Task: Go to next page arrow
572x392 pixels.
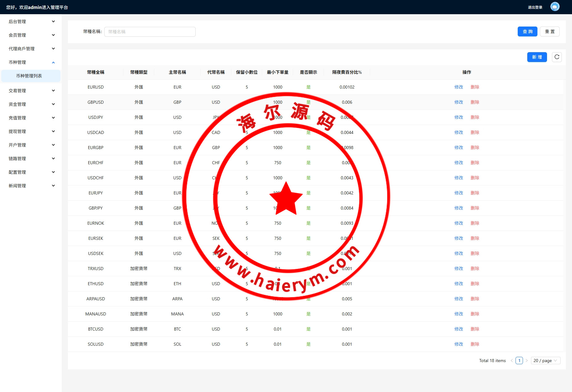Action: click(527, 361)
